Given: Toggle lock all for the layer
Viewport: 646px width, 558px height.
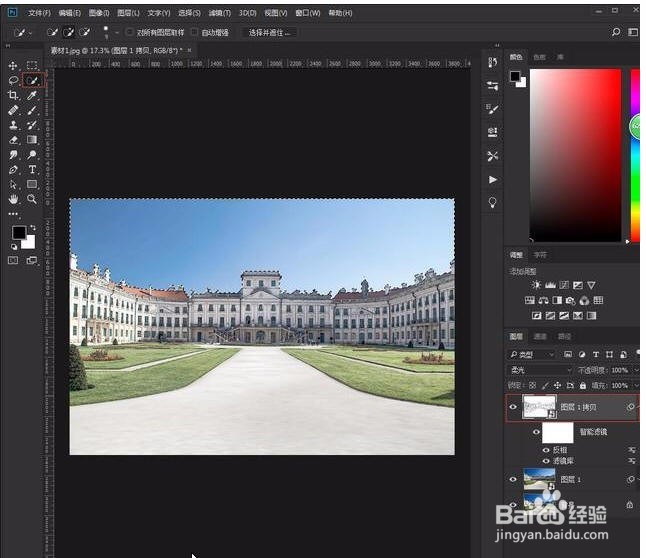Looking at the screenshot, I should click(x=583, y=386).
